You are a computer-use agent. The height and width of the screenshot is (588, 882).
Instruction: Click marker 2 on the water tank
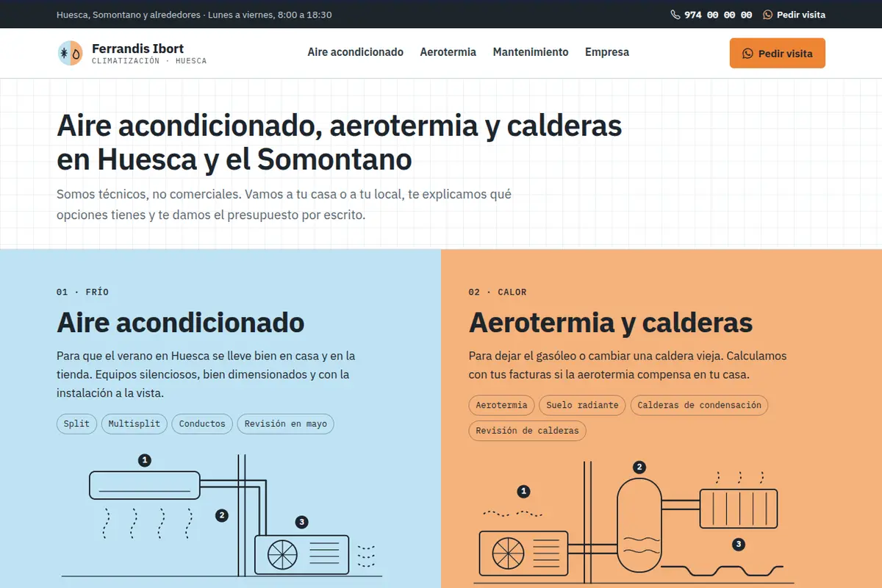(639, 467)
